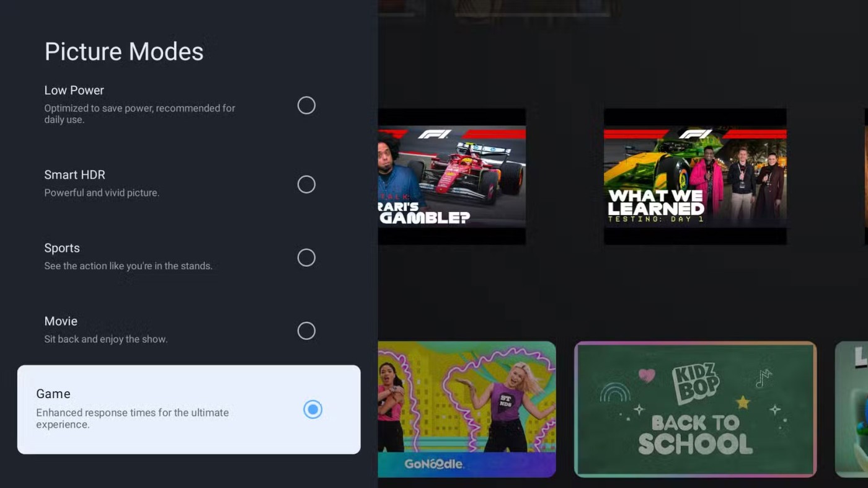Click the pink heart on Kidz Bop card

(x=647, y=375)
